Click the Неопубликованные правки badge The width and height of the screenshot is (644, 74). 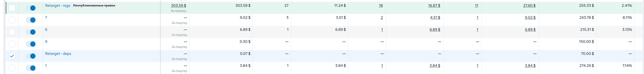pos(94,5)
